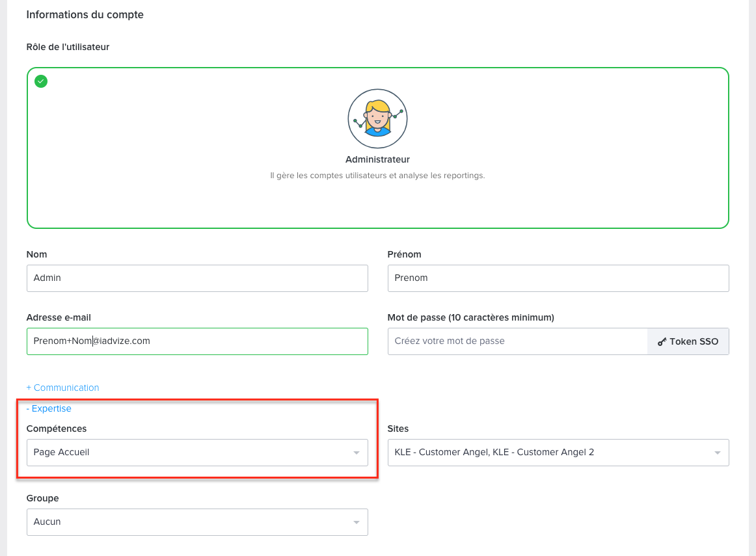This screenshot has height=556, width=756.
Task: Open the Groupe dropdown set to Aucun
Action: click(x=189, y=522)
